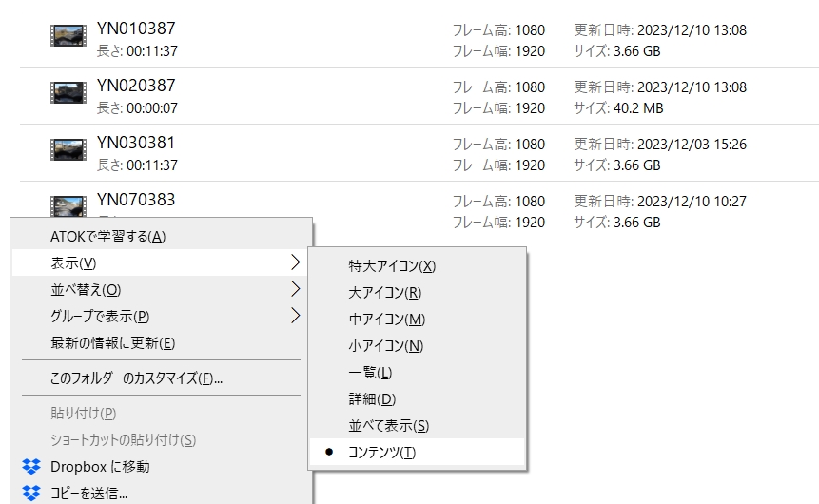
Task: Click ATOKで学習する menu entry
Action: 107,236
